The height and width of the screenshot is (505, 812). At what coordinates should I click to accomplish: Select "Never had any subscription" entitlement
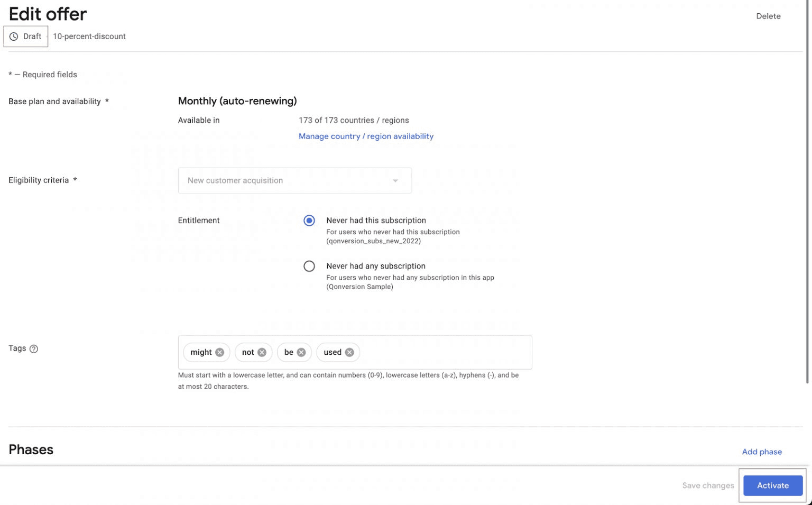pyautogui.click(x=309, y=266)
